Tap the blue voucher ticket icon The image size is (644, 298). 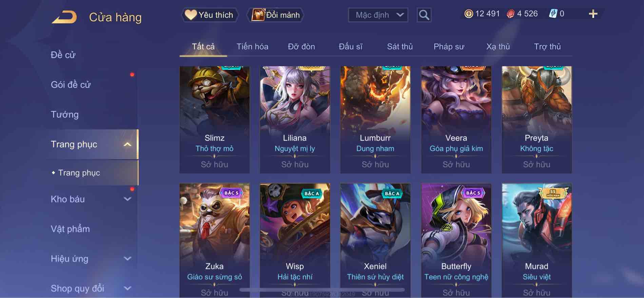(553, 14)
